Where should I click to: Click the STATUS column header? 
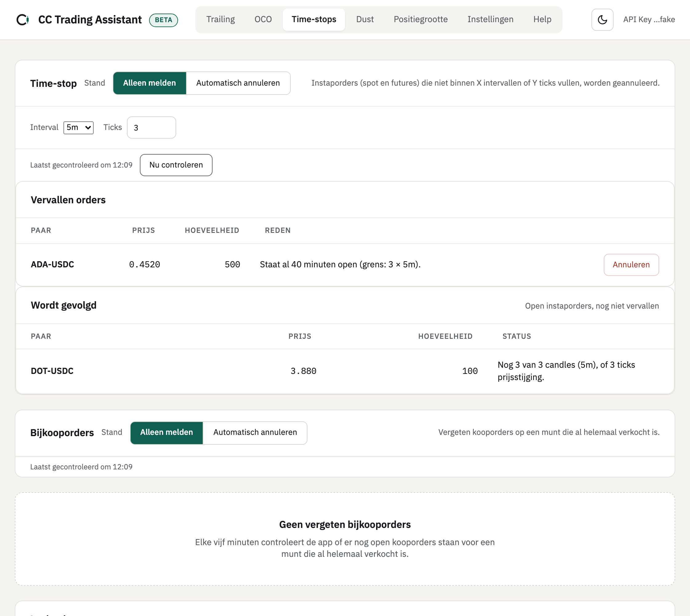coord(516,336)
